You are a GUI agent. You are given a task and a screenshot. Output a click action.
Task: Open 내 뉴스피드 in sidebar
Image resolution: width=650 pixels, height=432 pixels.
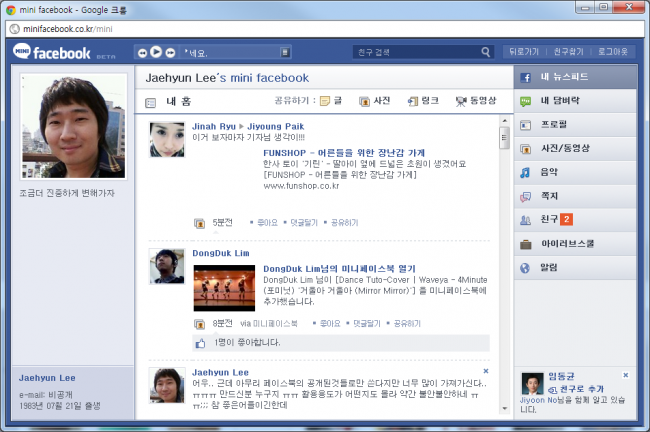(575, 77)
